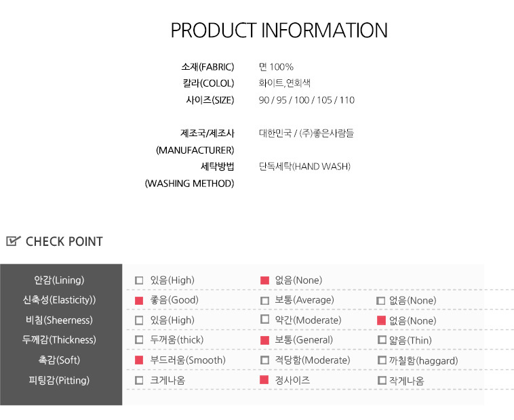This screenshot has height=420, width=514.
Task: Click the PRODUCT INFORMATION heading
Action: point(279,31)
